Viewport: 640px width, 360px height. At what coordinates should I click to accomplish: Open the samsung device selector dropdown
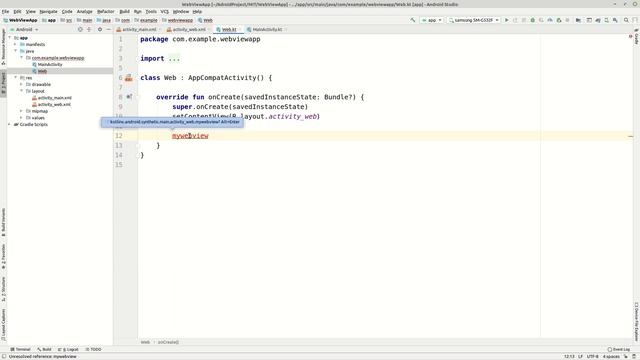coord(473,20)
